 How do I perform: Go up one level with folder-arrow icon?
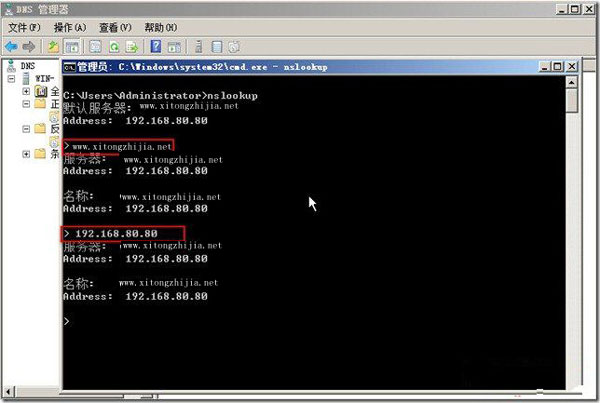(53, 47)
